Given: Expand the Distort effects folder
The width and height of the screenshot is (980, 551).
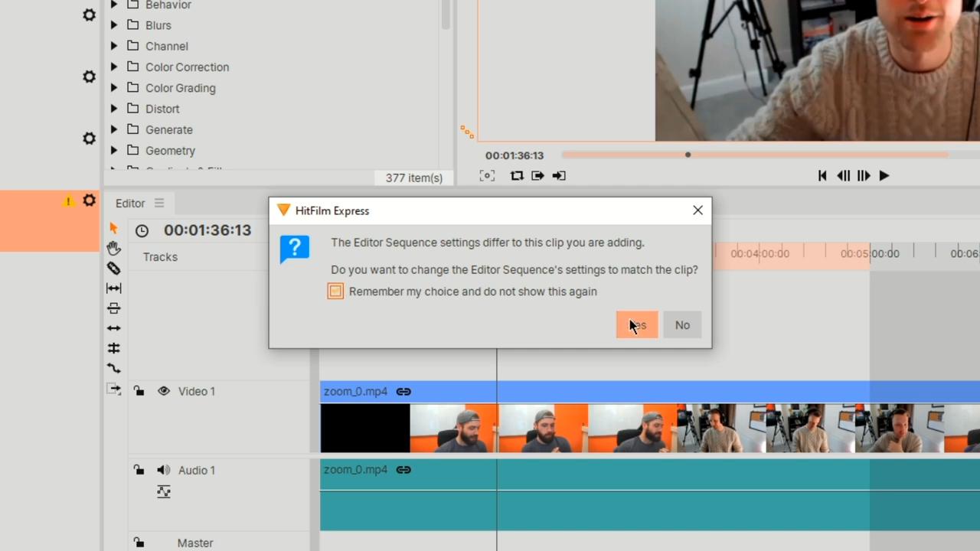Looking at the screenshot, I should pos(114,109).
